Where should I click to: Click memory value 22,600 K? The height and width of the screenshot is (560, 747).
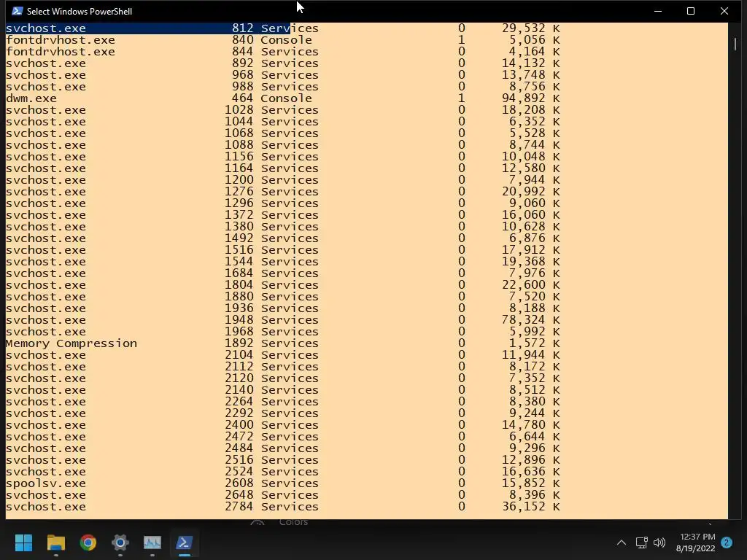(531, 285)
